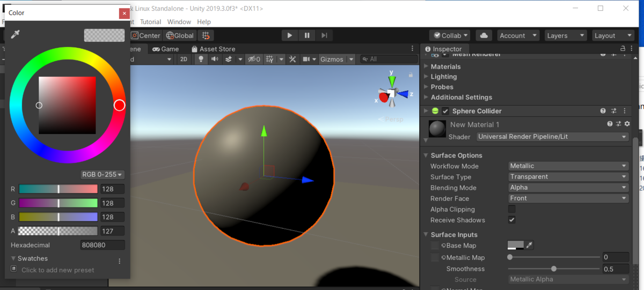This screenshot has width=644, height=290.
Task: Step one frame forward
Action: point(324,35)
